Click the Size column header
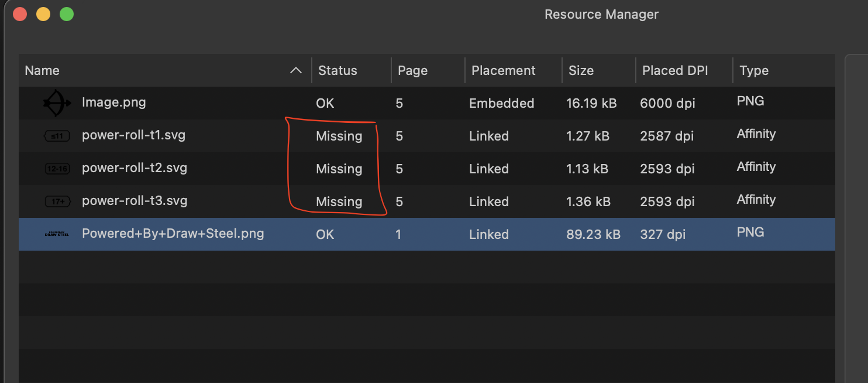The width and height of the screenshot is (868, 383). (581, 71)
